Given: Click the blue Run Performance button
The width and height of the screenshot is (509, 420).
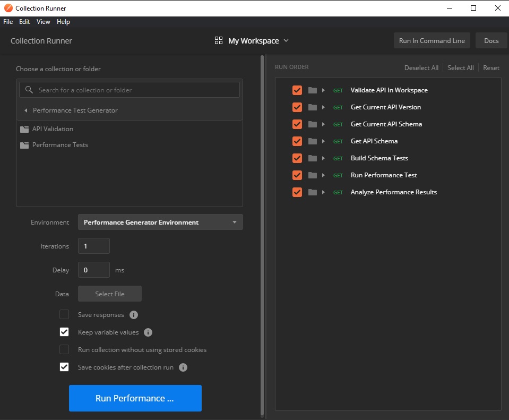Looking at the screenshot, I should tap(135, 398).
